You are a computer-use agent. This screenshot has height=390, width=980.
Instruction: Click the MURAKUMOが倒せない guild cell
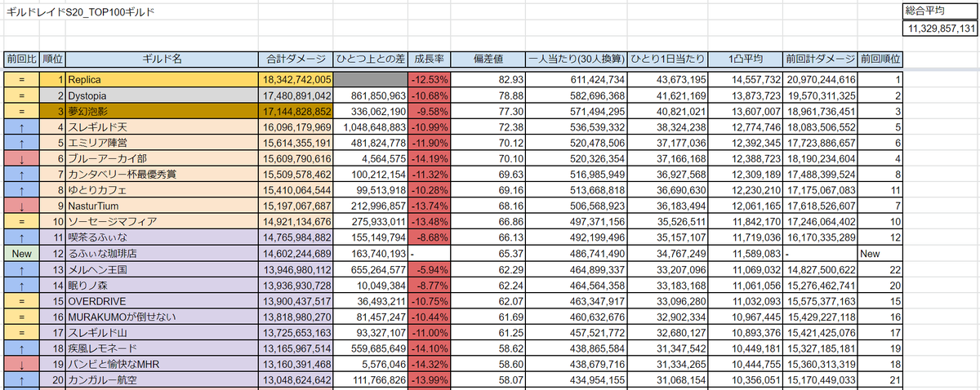[163, 316]
